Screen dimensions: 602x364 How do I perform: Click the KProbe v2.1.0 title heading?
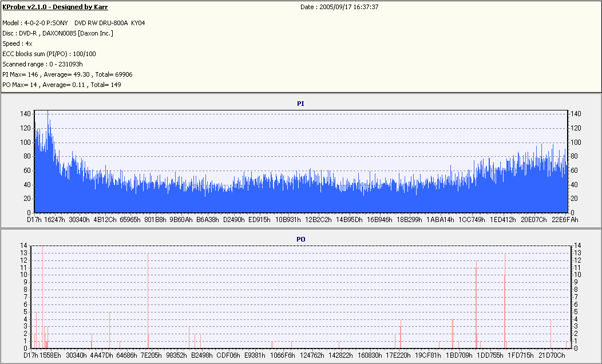click(x=55, y=7)
